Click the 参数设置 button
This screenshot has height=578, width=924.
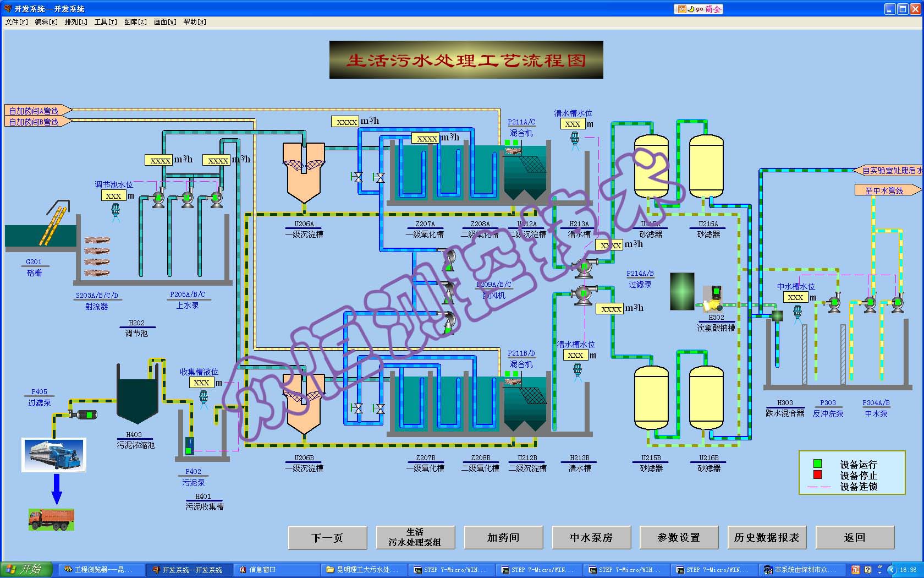(x=679, y=538)
